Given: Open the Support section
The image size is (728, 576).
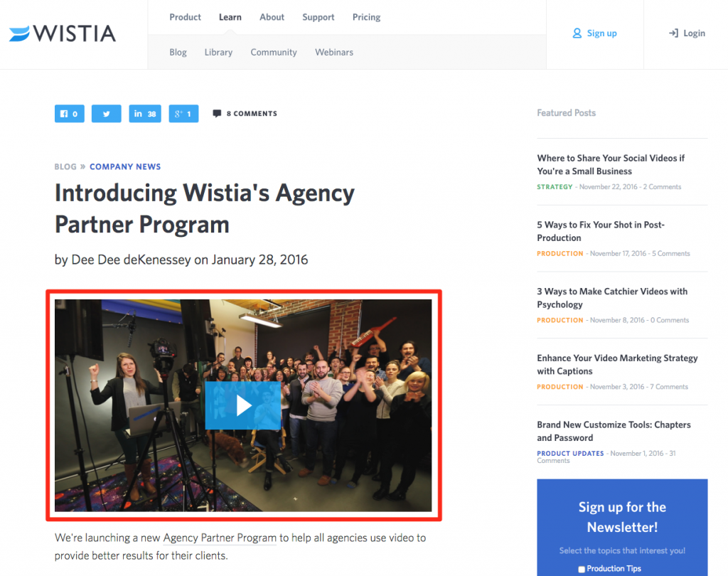Looking at the screenshot, I should coord(318,17).
